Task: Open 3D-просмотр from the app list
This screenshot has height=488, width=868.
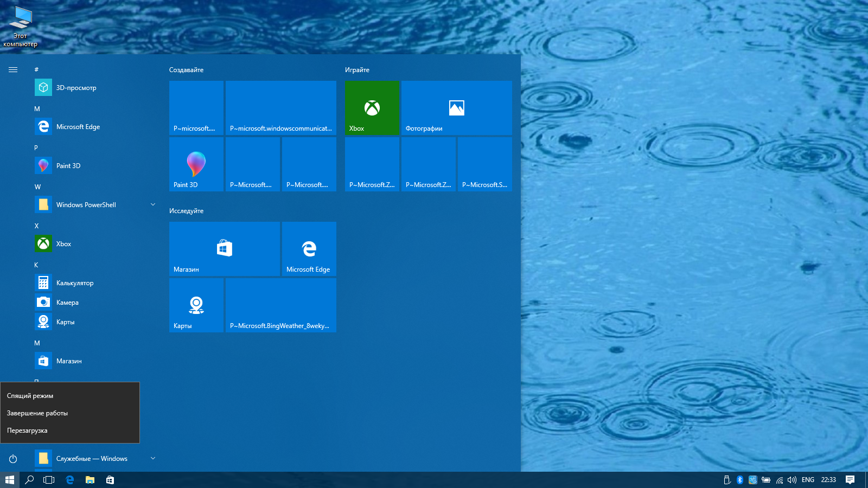Action: 76,88
